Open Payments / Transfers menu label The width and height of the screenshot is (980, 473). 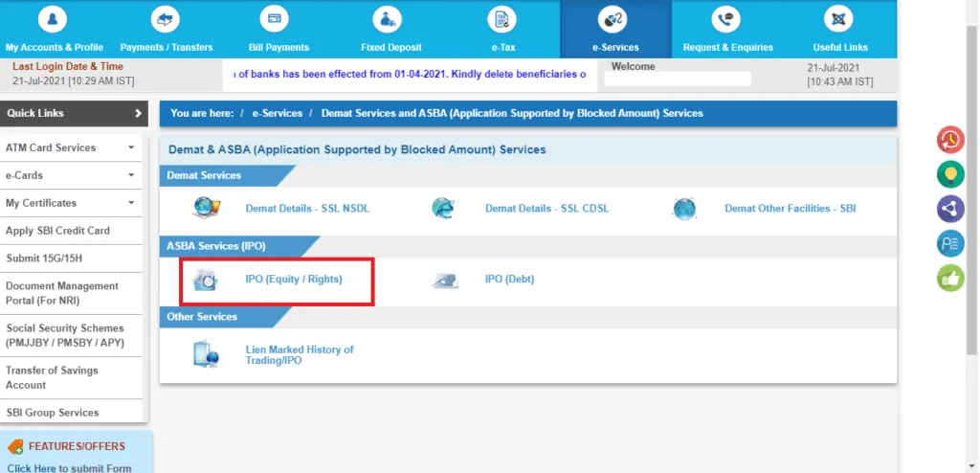[167, 48]
